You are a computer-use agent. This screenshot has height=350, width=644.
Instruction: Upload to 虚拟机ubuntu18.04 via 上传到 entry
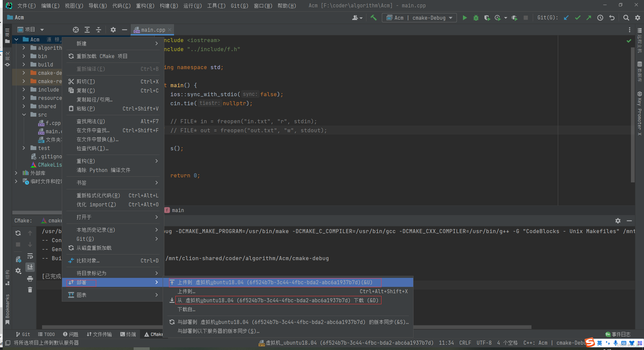(288, 283)
